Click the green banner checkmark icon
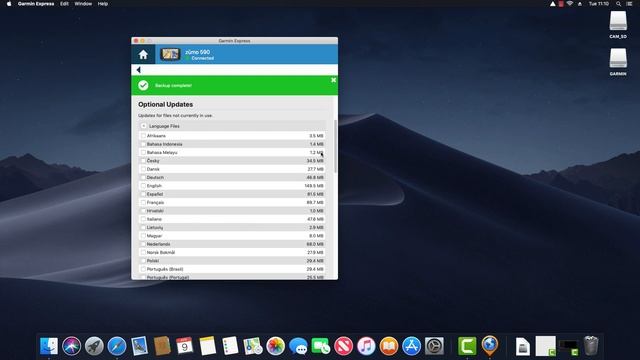Viewport: 640px width, 360px height. [143, 85]
